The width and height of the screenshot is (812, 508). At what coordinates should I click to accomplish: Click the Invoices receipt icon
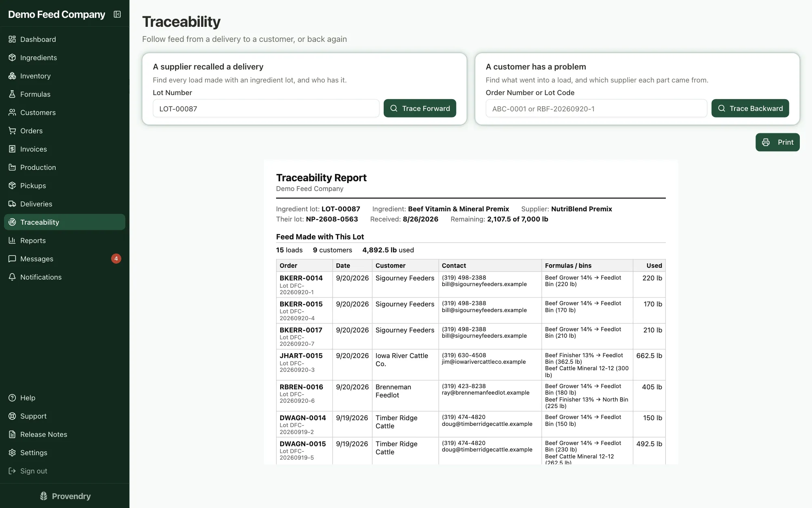(12, 149)
